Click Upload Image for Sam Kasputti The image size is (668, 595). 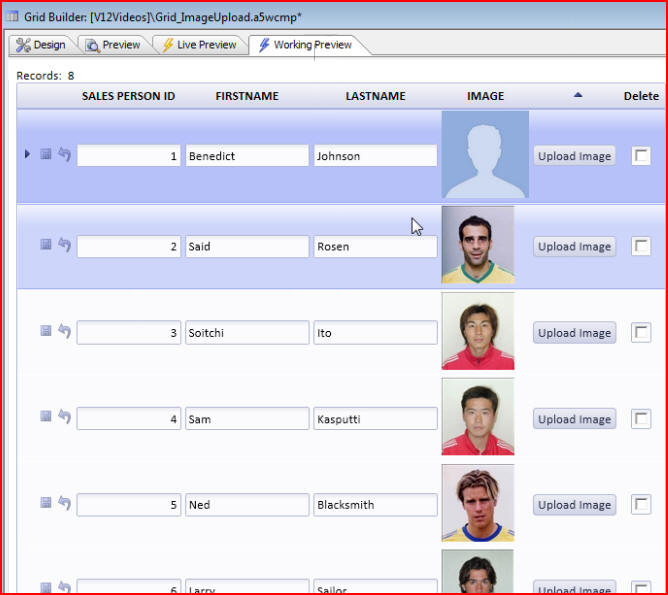point(574,419)
